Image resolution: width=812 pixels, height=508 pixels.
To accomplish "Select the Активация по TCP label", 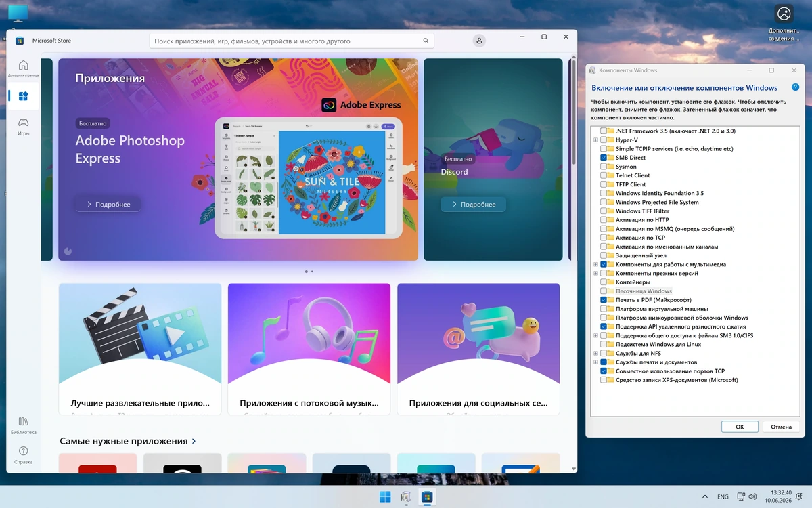I will coord(640,238).
